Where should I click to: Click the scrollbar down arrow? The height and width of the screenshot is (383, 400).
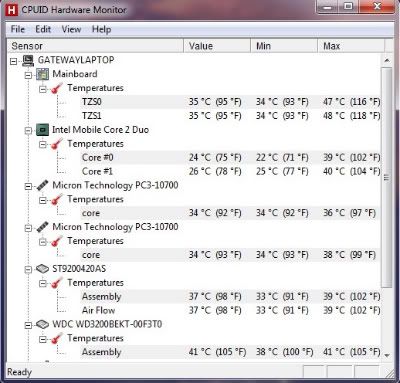[x=387, y=355]
